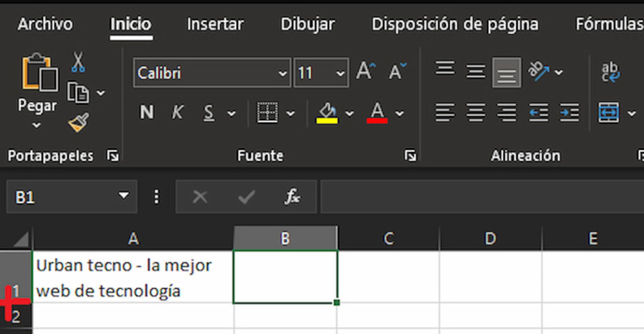
Task: Select column A header
Action: point(133,238)
